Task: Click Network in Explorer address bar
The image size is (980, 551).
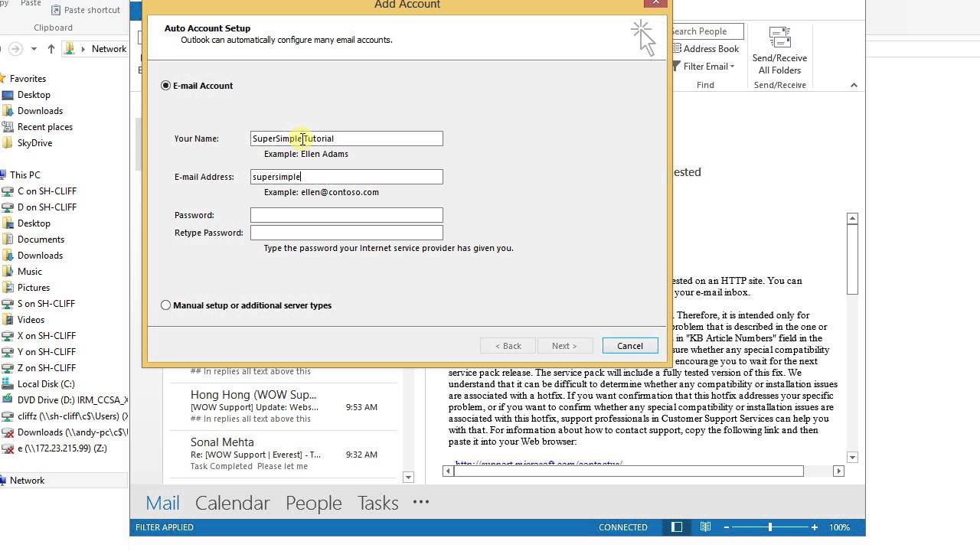Action: [109, 49]
